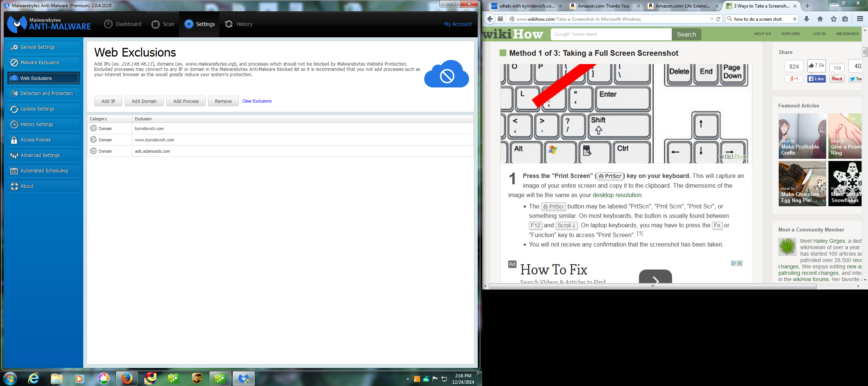Click the Firefox back button
Viewport: 868px width, 386px height.
coord(490,19)
